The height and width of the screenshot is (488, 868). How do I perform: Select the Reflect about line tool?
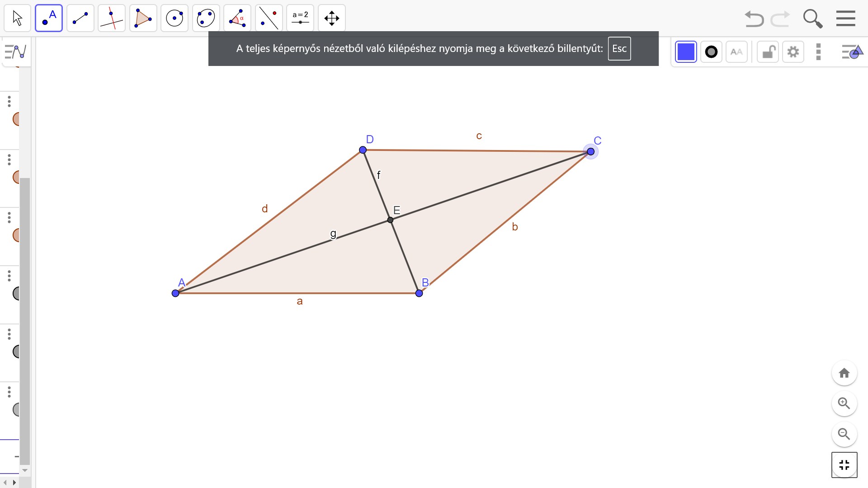[x=269, y=18]
